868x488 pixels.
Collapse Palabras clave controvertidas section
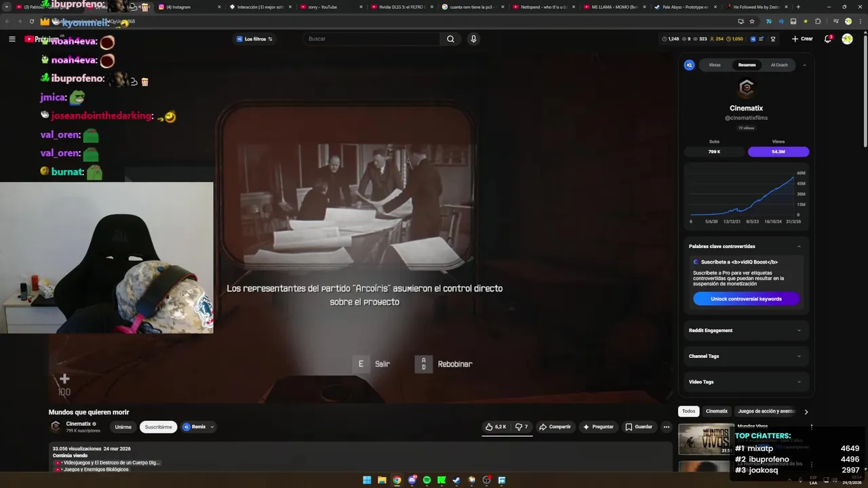799,246
